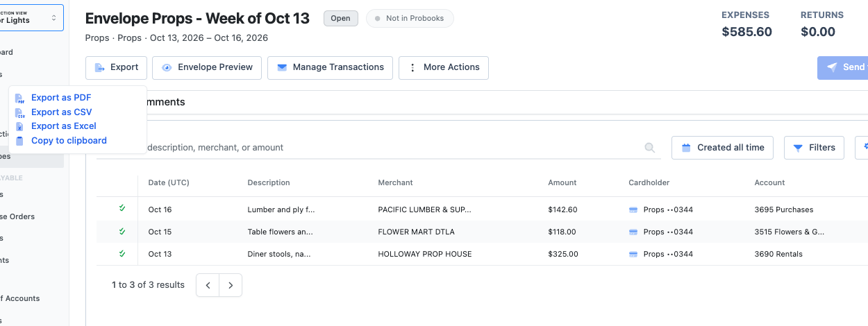Choose Export as CSV
This screenshot has width=868, height=326.
coord(61,112)
